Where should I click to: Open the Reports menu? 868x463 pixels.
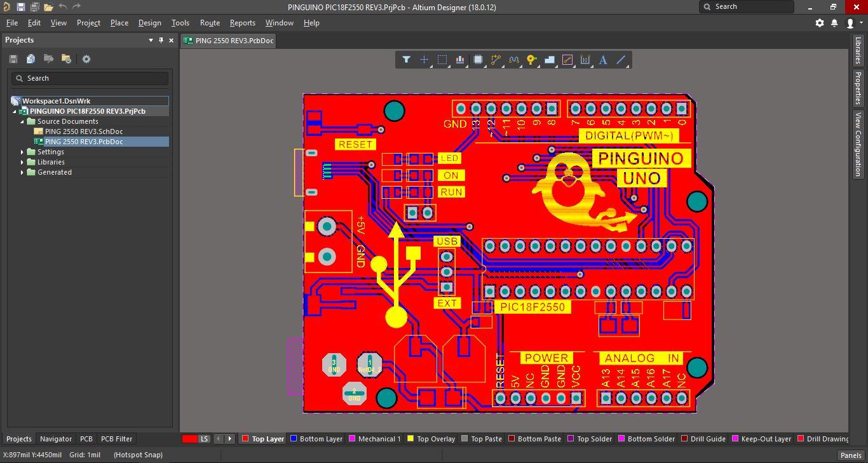point(243,23)
